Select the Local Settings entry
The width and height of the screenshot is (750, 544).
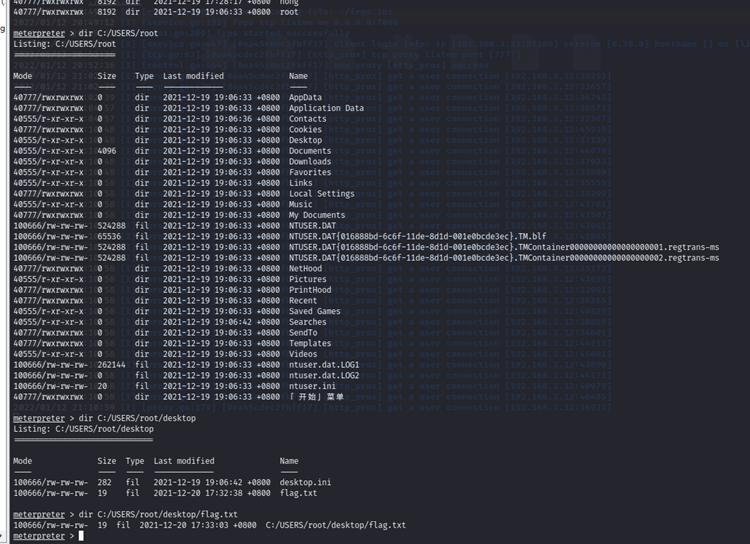pyautogui.click(x=321, y=194)
